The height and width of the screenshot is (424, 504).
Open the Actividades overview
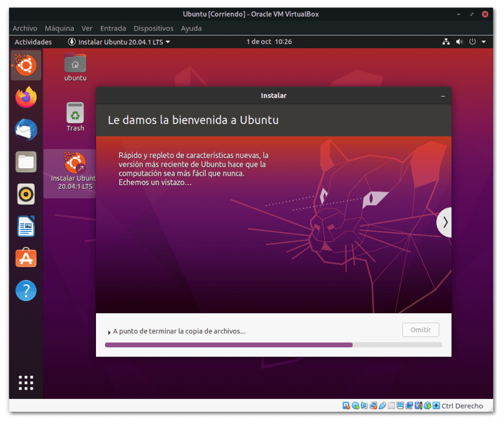[x=33, y=42]
